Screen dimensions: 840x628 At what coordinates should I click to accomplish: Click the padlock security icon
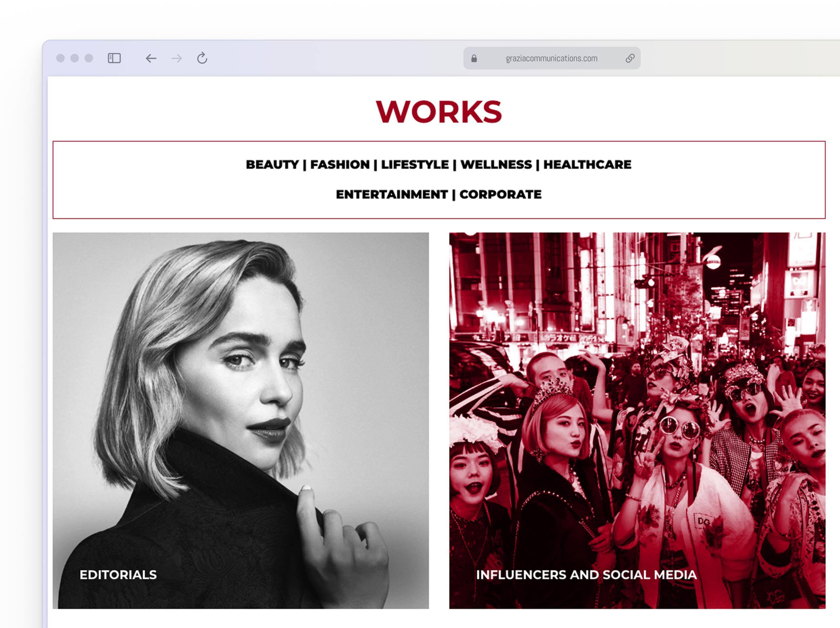[474, 58]
